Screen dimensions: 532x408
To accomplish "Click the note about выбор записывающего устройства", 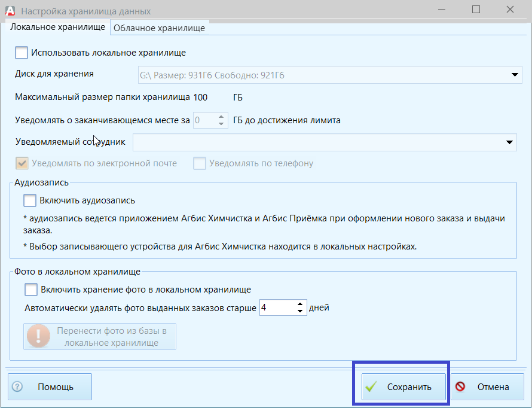I will point(220,246).
